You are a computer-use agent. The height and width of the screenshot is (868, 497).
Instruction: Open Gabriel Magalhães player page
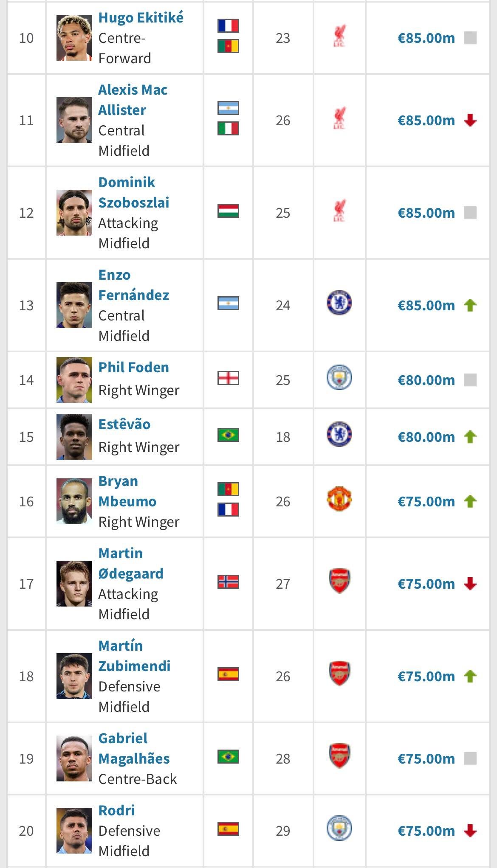coord(134,748)
